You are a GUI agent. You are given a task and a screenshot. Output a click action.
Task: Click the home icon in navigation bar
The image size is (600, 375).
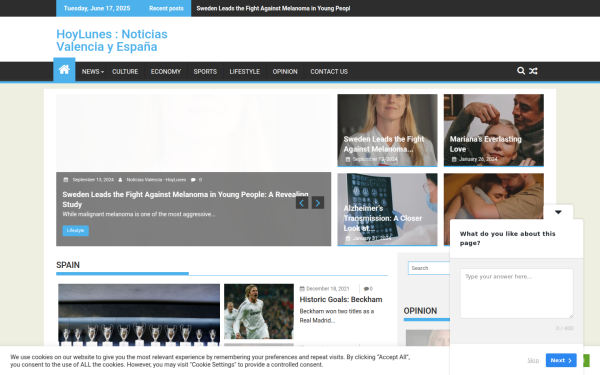click(x=64, y=70)
